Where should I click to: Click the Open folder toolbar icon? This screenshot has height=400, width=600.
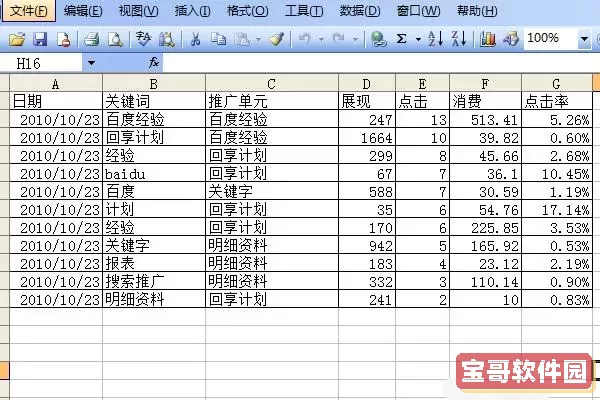pos(16,39)
